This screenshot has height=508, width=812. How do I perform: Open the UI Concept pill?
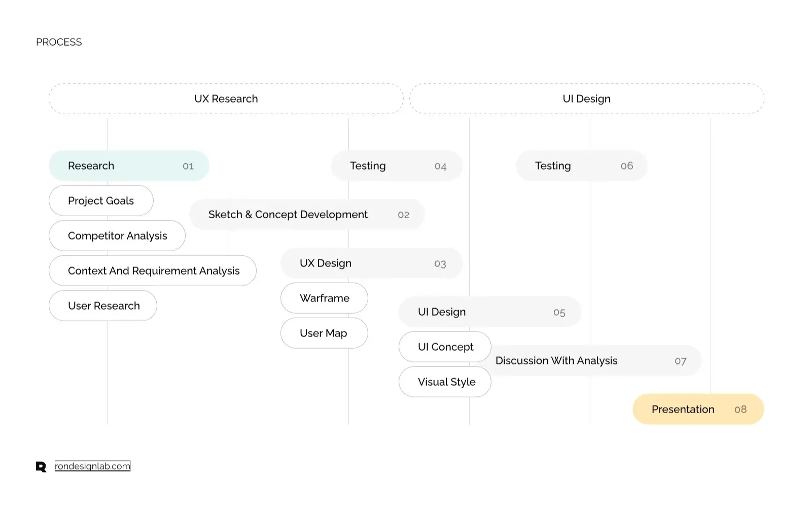[445, 347]
